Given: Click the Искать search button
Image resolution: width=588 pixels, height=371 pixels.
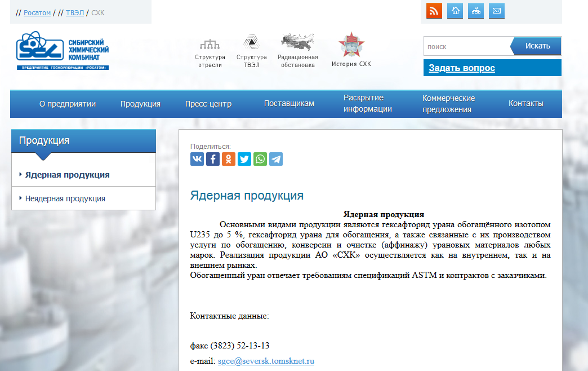Looking at the screenshot, I should tap(536, 46).
